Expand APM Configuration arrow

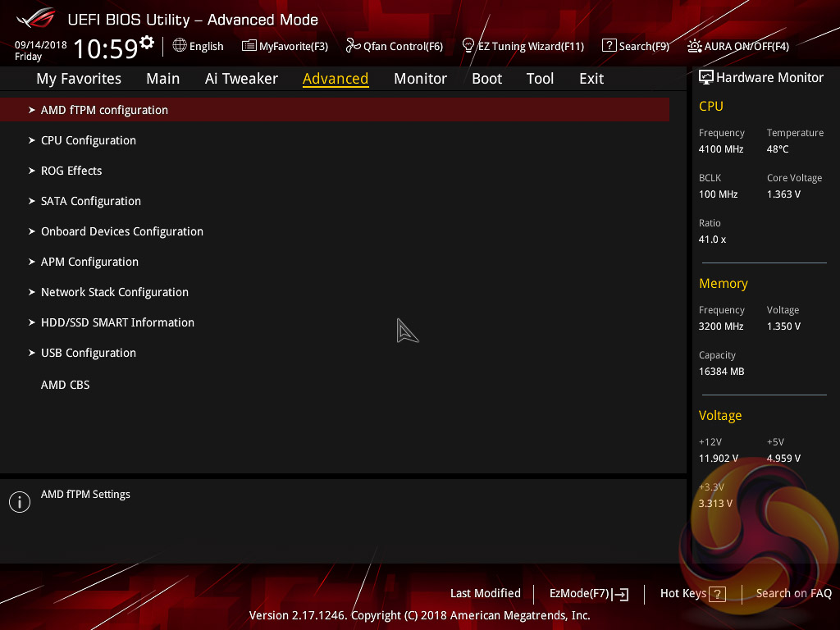pyautogui.click(x=32, y=262)
